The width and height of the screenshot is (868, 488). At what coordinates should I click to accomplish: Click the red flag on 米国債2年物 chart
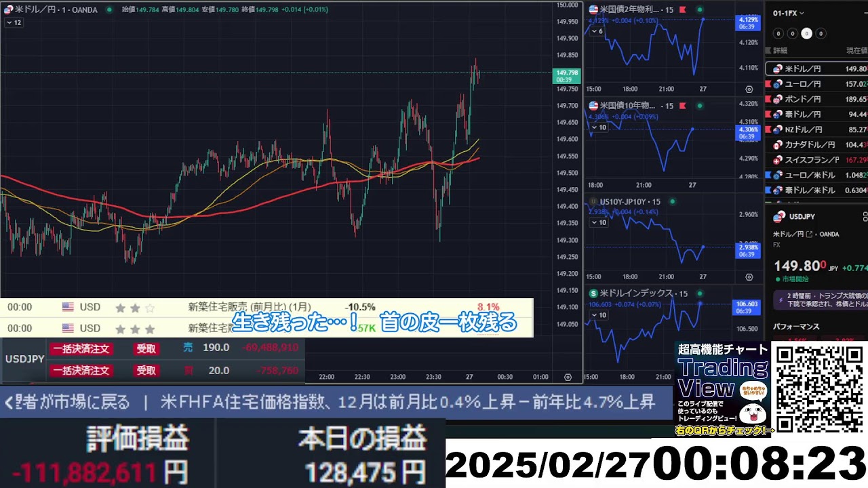point(682,9)
